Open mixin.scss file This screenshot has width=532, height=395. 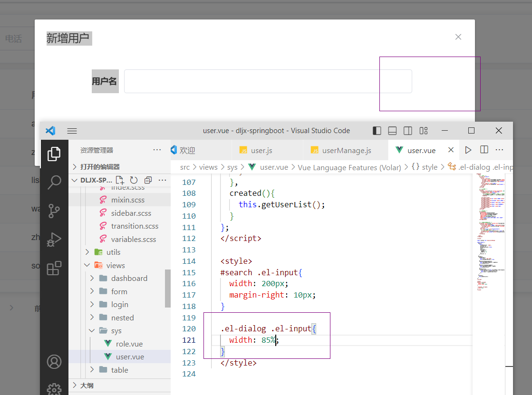127,200
